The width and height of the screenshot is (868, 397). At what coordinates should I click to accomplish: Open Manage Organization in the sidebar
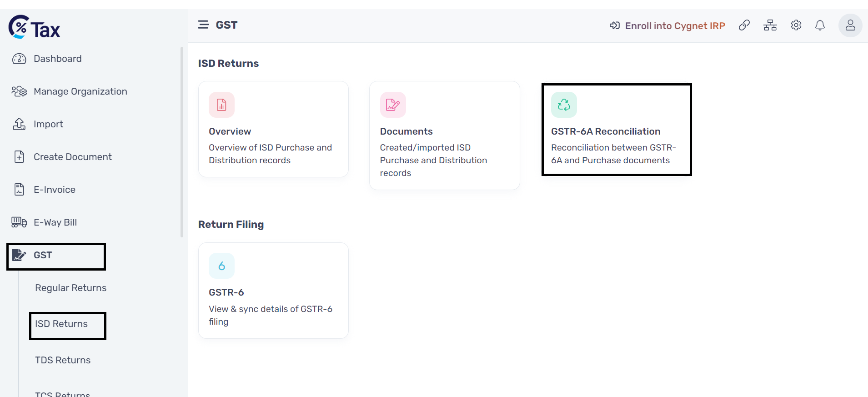click(69, 91)
